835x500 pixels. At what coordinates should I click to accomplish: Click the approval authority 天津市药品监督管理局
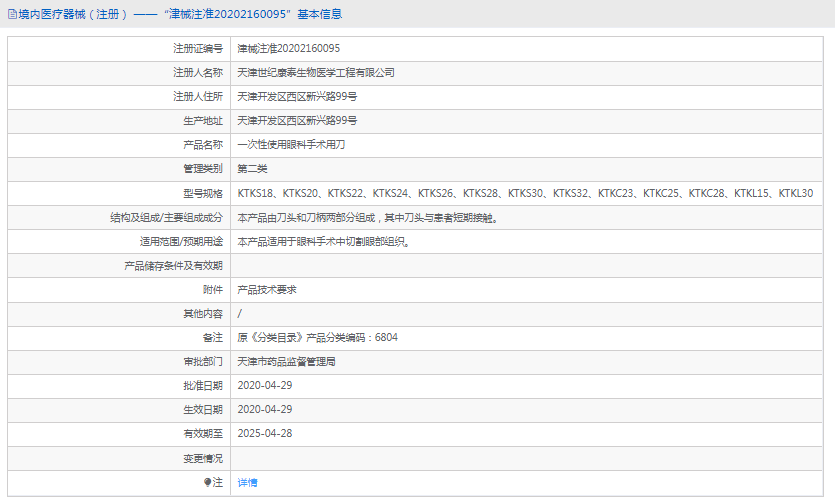286,361
